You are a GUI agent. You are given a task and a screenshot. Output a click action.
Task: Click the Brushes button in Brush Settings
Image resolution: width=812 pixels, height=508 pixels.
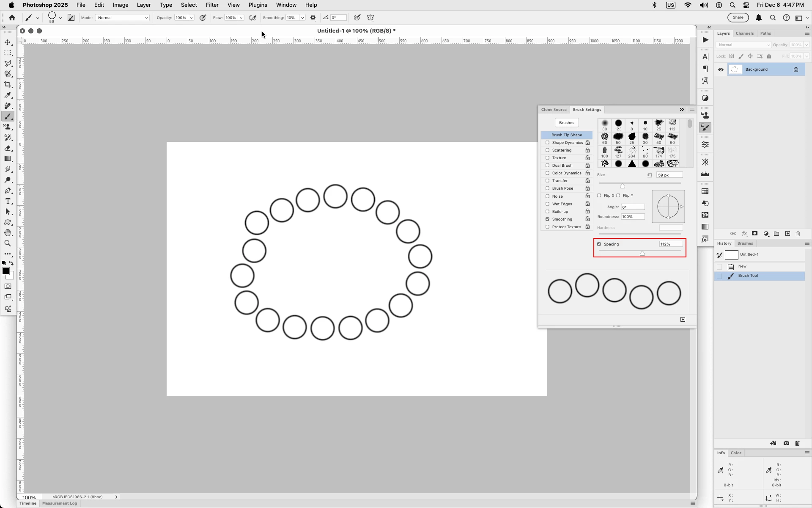pyautogui.click(x=566, y=123)
